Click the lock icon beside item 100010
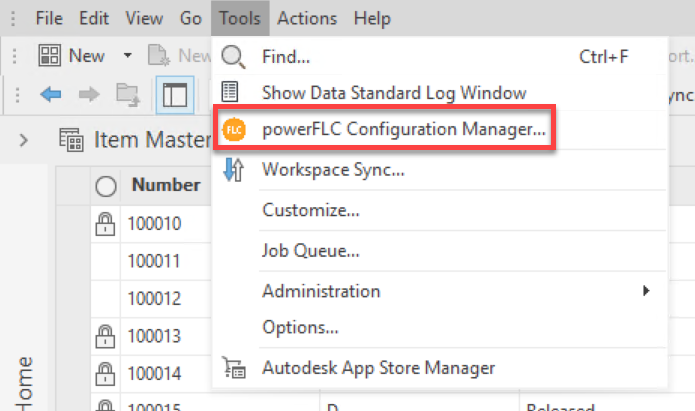 104,223
